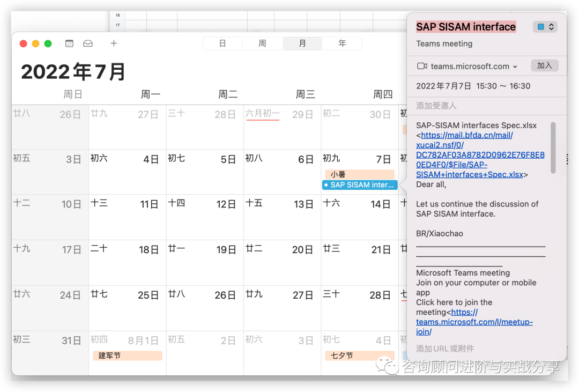Viewport: 579px width, 392px height.
Task: Click the Teams meeting location text
Action: (x=444, y=43)
